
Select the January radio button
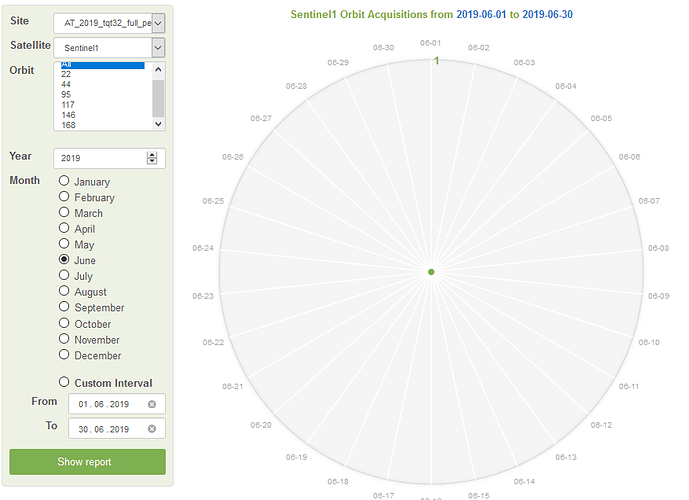click(64, 181)
